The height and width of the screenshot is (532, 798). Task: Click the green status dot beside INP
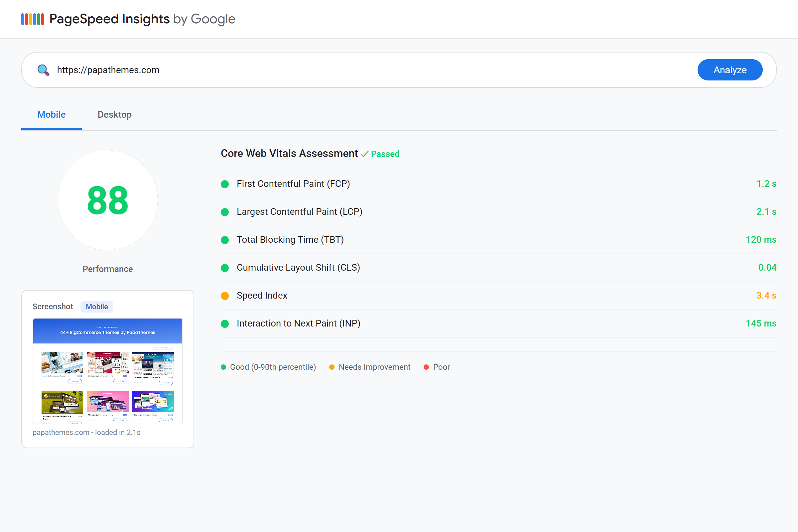coord(225,324)
